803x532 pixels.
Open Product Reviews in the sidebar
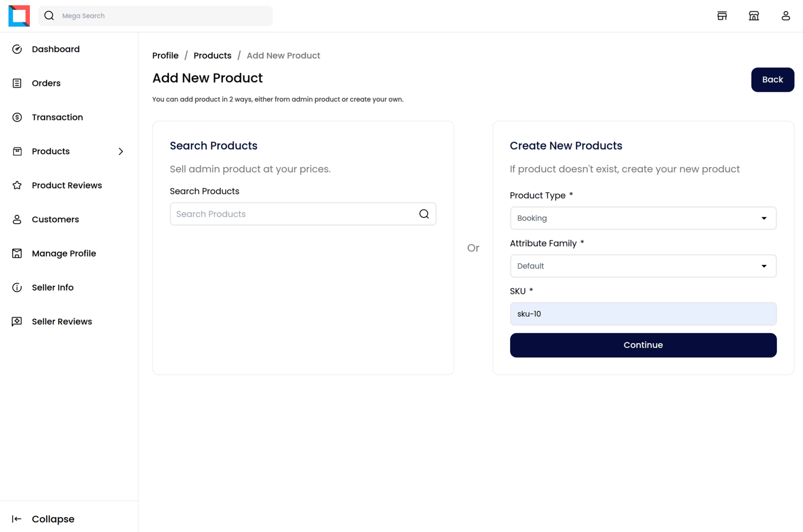pyautogui.click(x=67, y=185)
